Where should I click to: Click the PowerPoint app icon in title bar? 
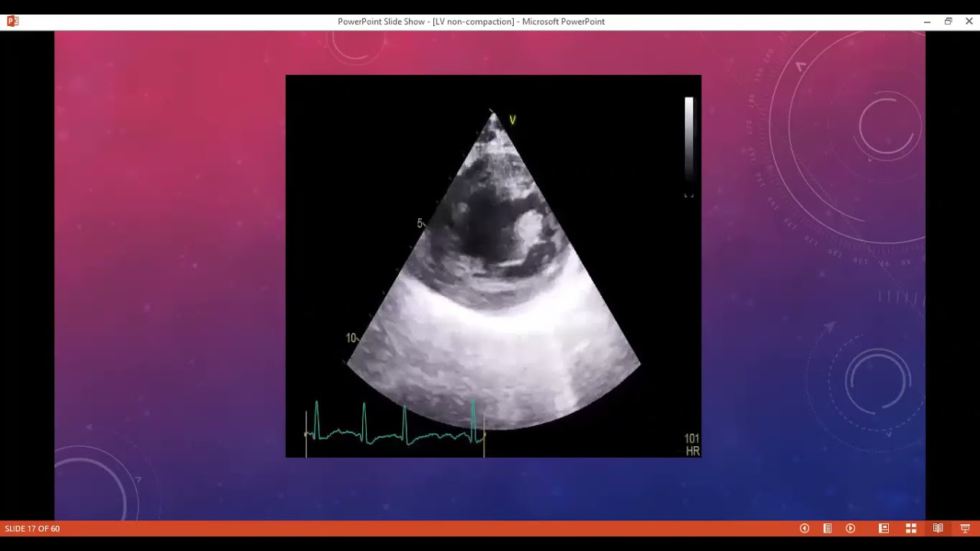point(12,21)
